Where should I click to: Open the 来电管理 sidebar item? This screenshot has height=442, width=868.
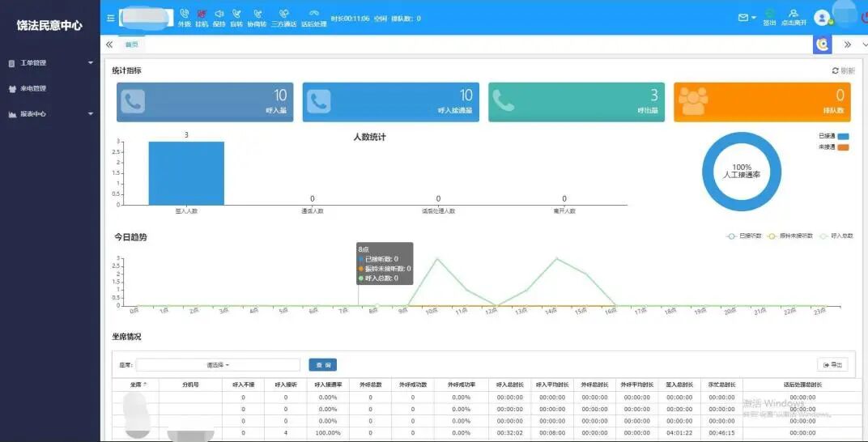pyautogui.click(x=32, y=88)
